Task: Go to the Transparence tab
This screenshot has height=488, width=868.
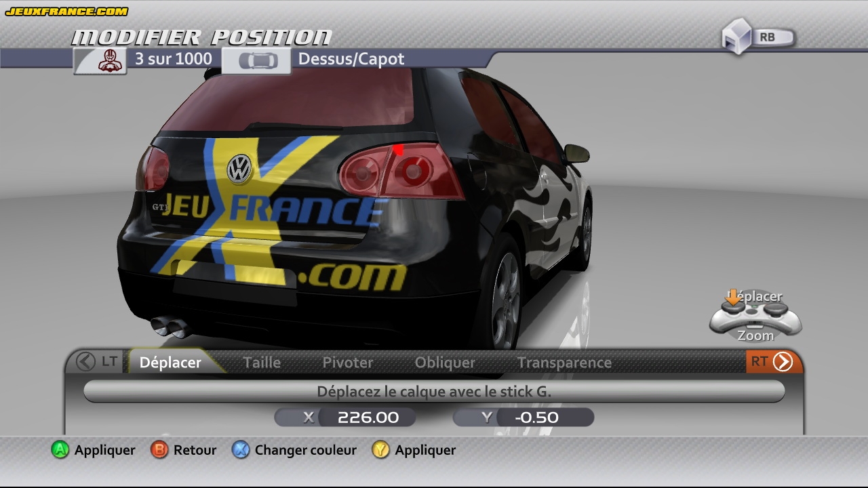Action: pos(564,363)
